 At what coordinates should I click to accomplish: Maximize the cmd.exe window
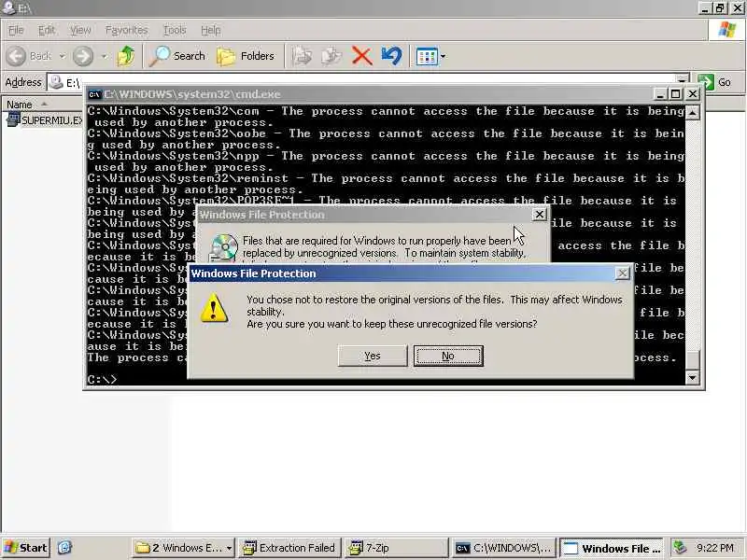(675, 94)
